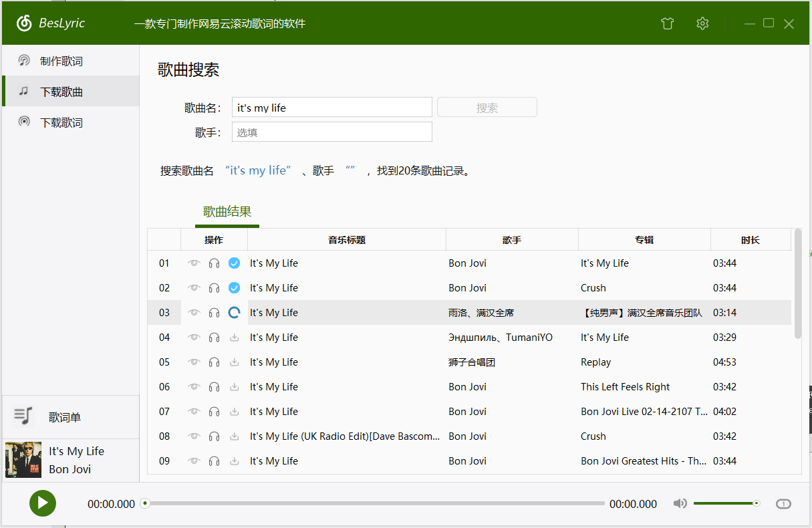Click the 歌手 artist input field
Image resolution: width=812 pixels, height=528 pixels.
click(x=331, y=132)
